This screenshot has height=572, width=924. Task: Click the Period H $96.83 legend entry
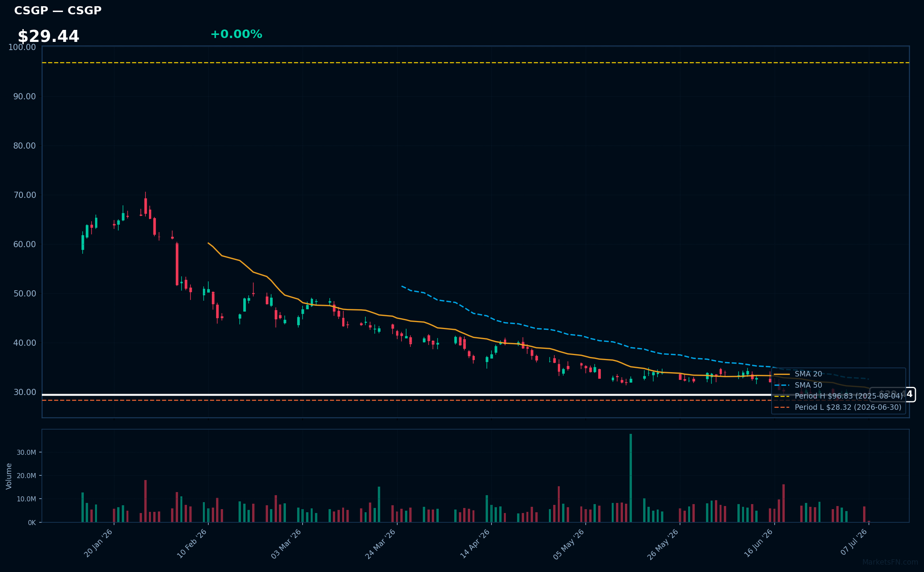tap(838, 396)
